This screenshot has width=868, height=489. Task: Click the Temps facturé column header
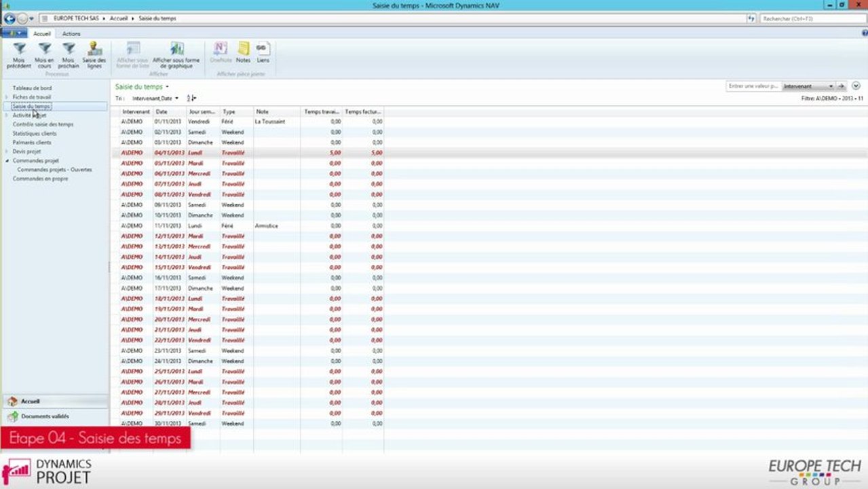(363, 111)
